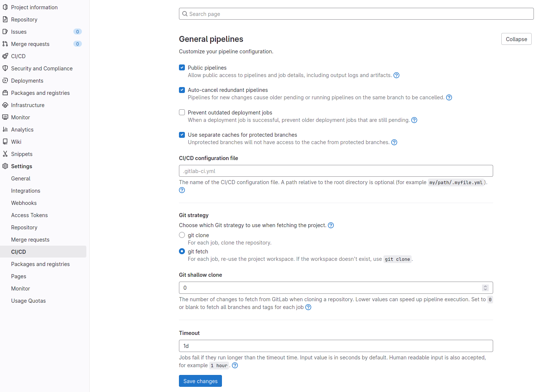Open Project information in sidebar

pyautogui.click(x=43, y=7)
